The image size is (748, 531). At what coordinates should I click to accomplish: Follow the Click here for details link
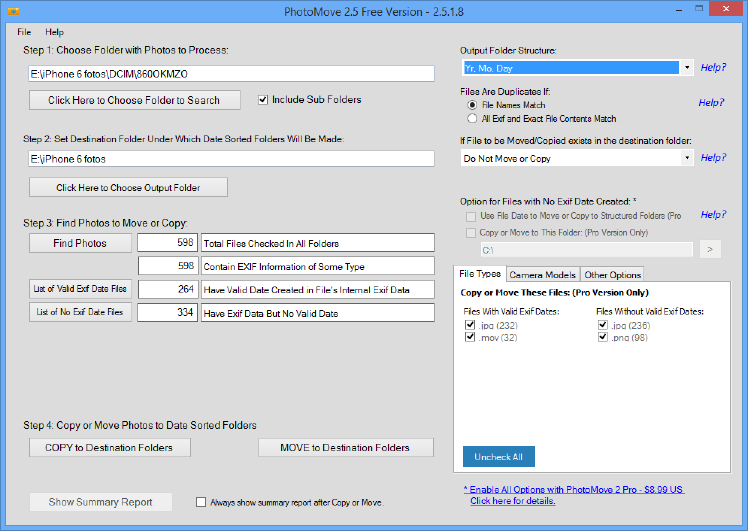click(x=513, y=501)
